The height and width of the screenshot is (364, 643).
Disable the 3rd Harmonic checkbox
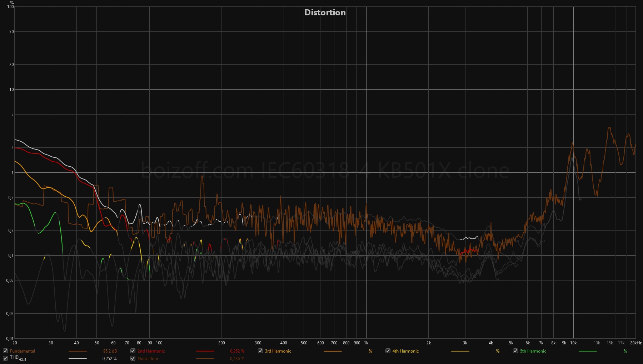(260, 351)
